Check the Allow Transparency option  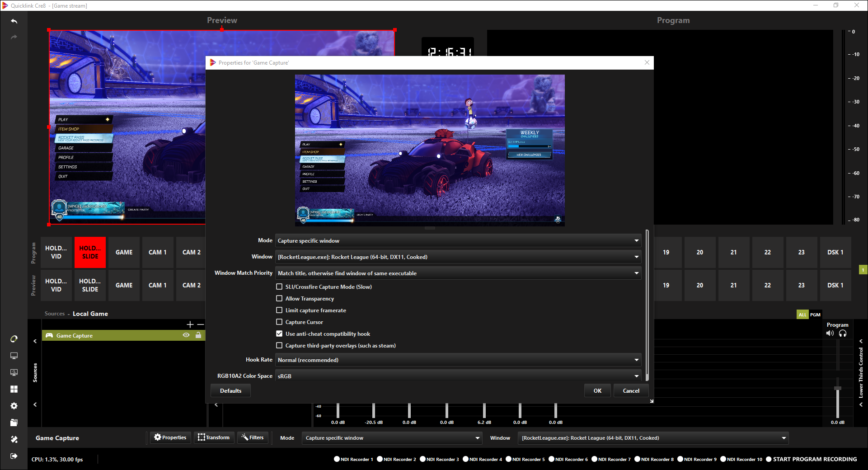(x=279, y=298)
